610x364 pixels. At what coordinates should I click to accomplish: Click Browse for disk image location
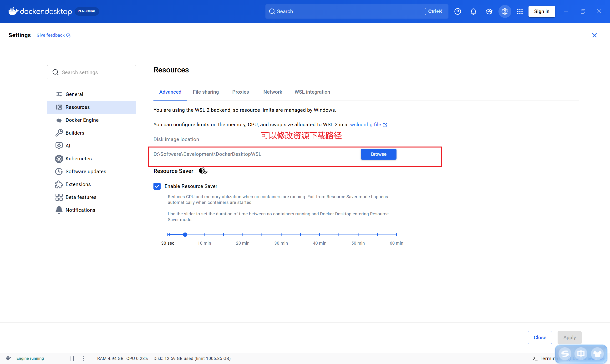click(x=378, y=154)
